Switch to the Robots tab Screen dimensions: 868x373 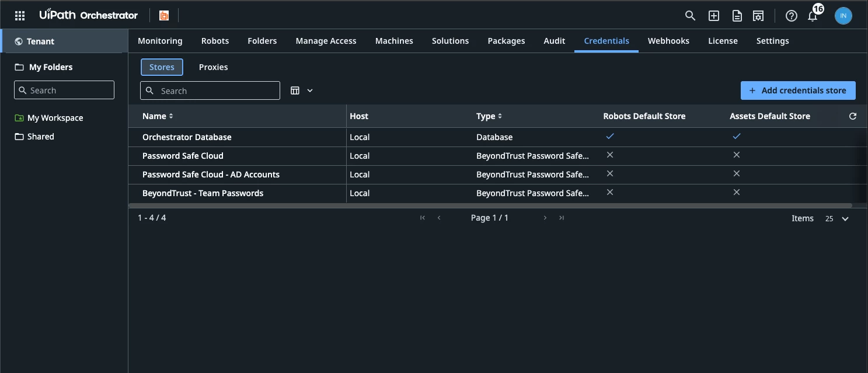pyautogui.click(x=215, y=41)
